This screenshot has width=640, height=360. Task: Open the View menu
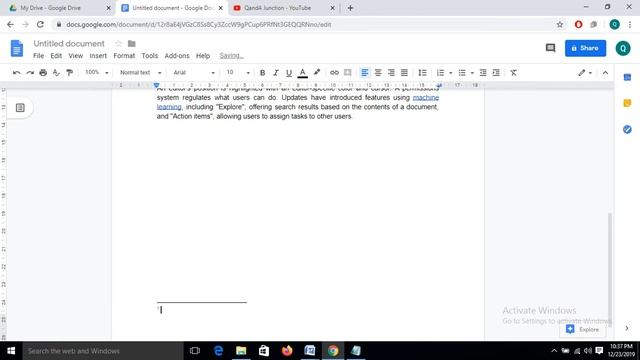click(76, 56)
